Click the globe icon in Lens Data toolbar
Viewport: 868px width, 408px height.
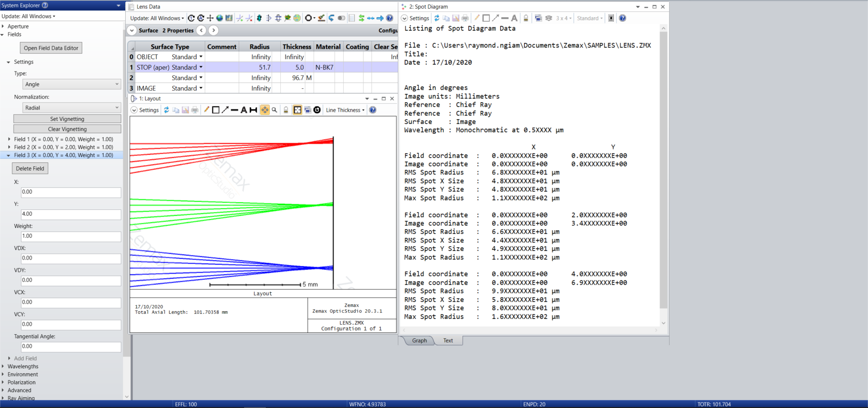219,18
